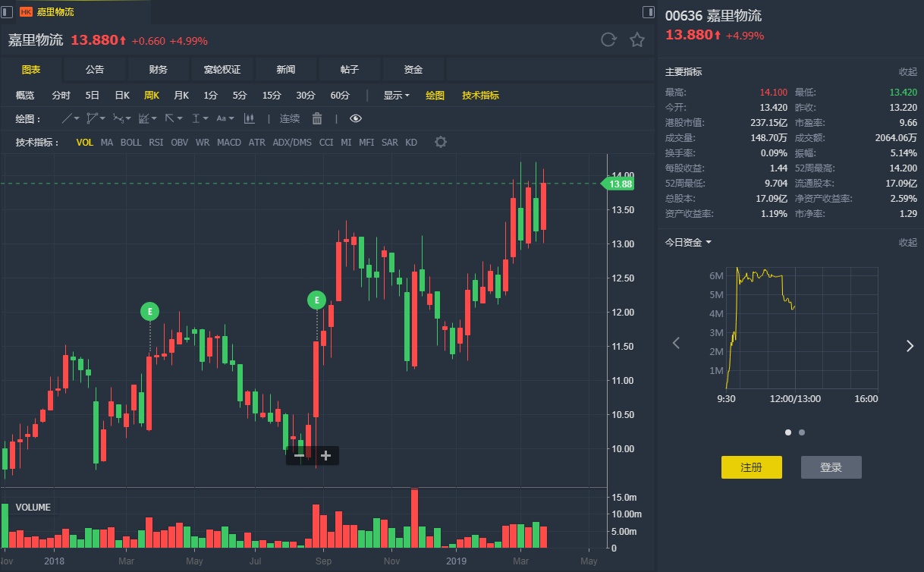This screenshot has height=572, width=924.
Task: Select the polyline path drawing tool
Action: pyautogui.click(x=92, y=118)
